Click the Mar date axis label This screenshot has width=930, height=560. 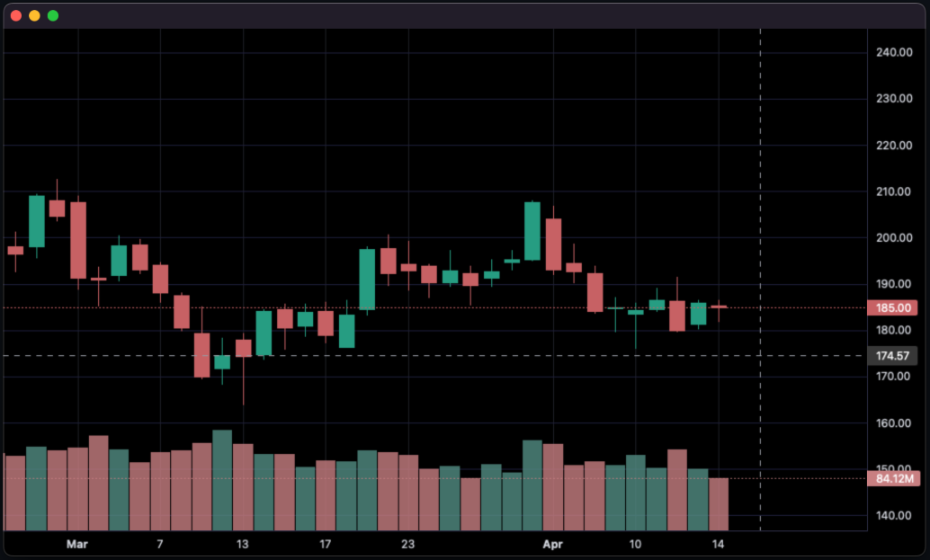tap(77, 544)
